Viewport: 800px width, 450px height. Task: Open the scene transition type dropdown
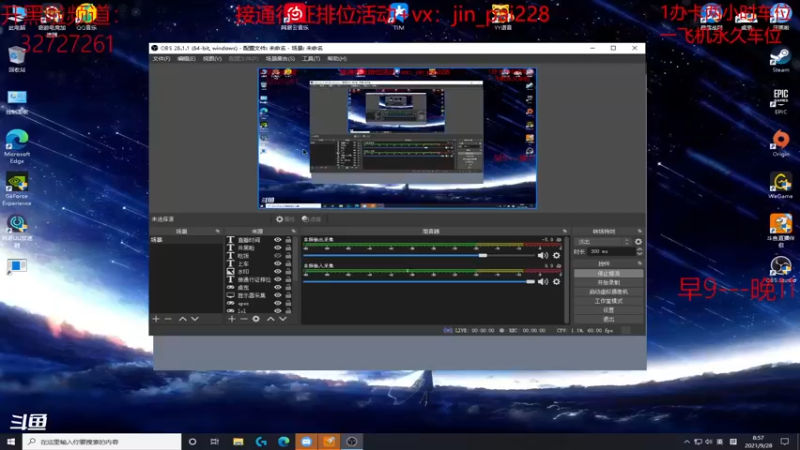click(x=603, y=242)
